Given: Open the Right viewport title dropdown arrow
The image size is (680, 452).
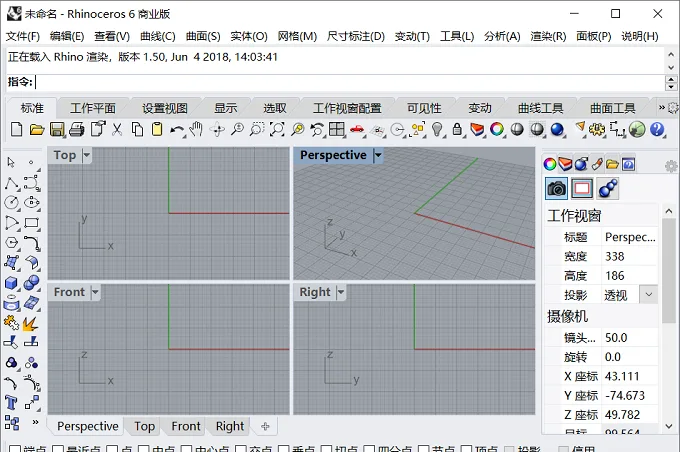Looking at the screenshot, I should tap(340, 292).
